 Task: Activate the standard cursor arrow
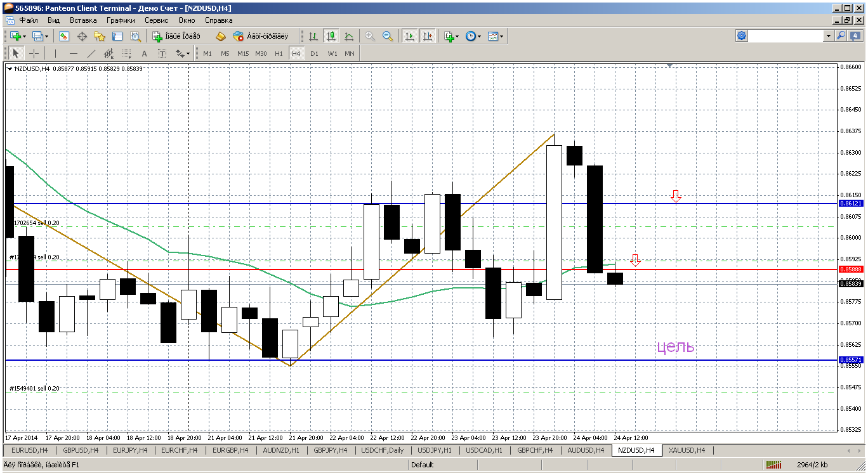[16, 54]
